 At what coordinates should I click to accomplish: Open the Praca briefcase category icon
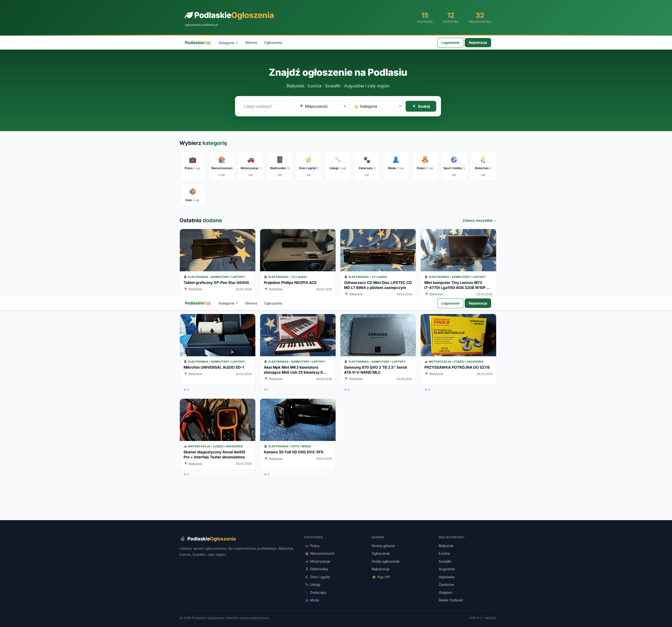pos(192,160)
